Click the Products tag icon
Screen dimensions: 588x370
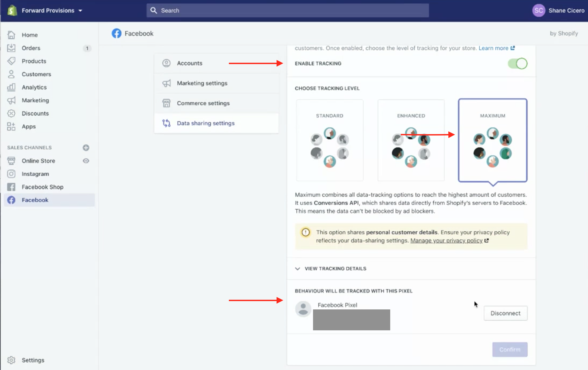11,61
